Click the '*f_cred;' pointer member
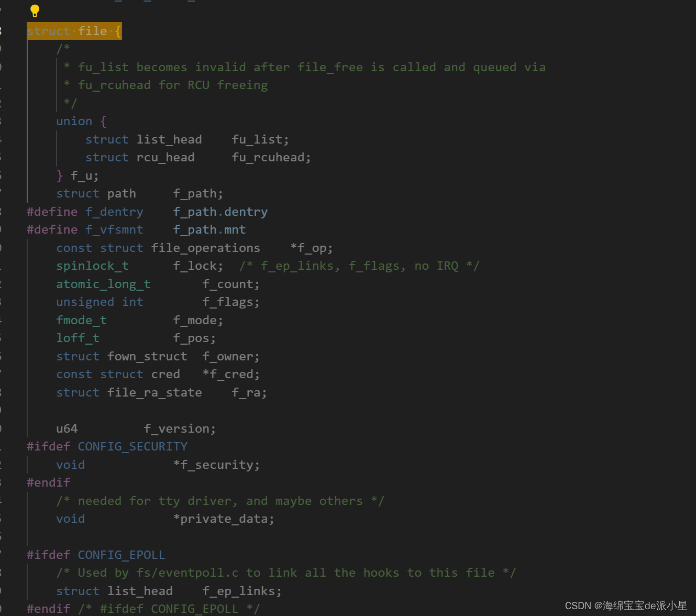 231,375
